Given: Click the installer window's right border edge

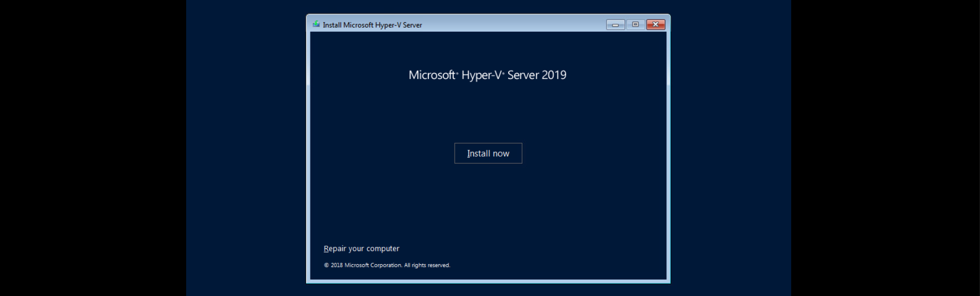Looking at the screenshot, I should tap(668, 159).
